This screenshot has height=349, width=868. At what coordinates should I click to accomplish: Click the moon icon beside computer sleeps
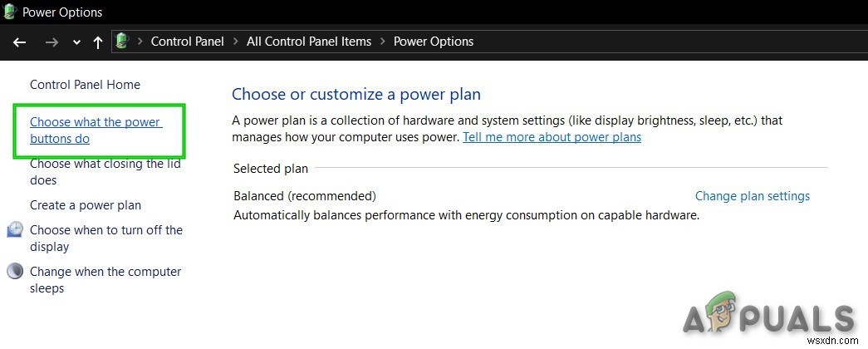click(x=15, y=272)
